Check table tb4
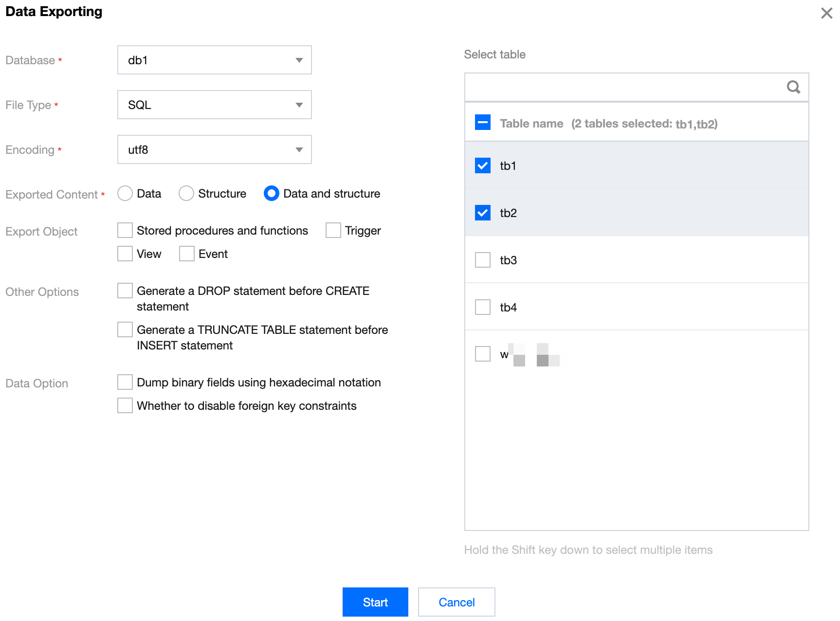Viewport: 840px width, 621px height. point(483,307)
